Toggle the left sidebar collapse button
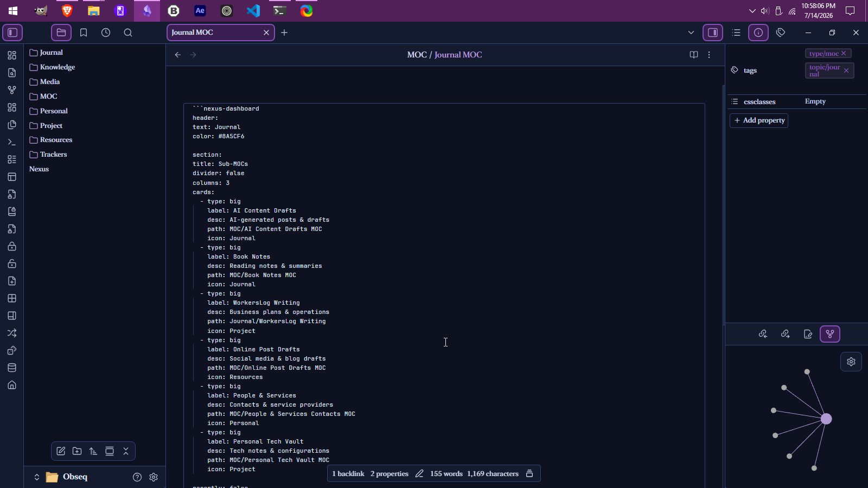 12,33
